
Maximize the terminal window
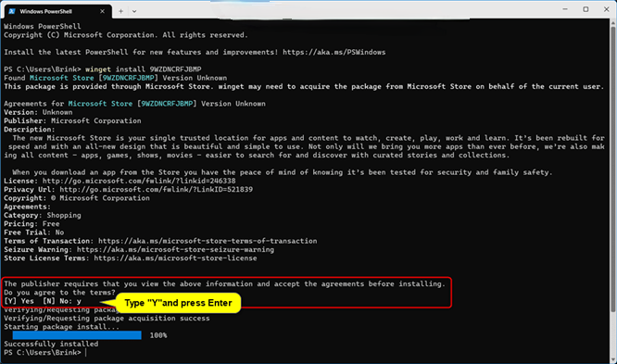586,9
